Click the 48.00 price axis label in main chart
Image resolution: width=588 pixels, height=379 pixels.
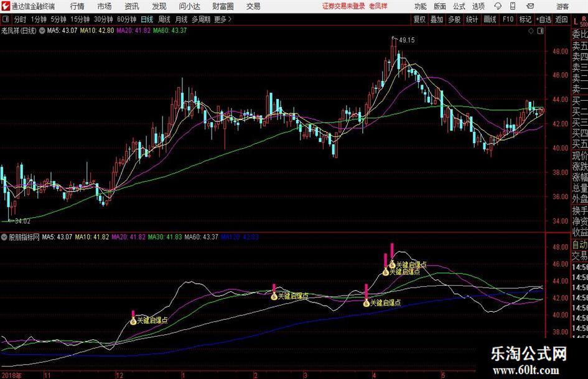(560, 52)
